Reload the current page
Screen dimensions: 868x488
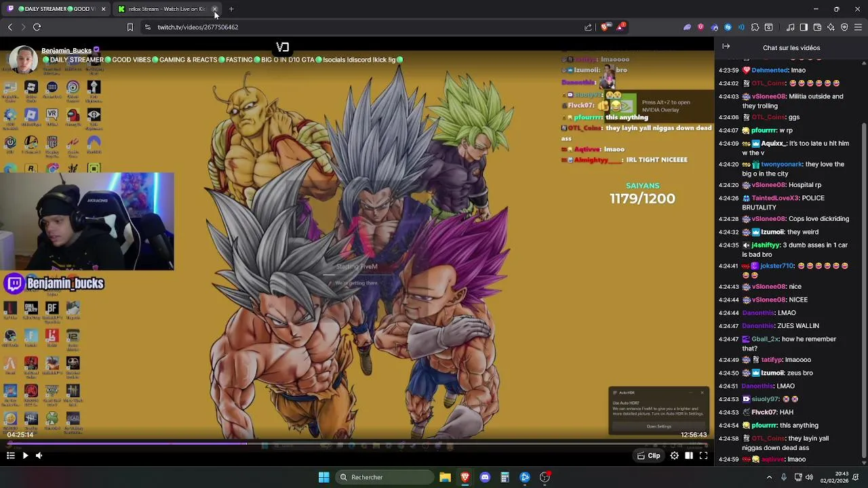coord(37,27)
